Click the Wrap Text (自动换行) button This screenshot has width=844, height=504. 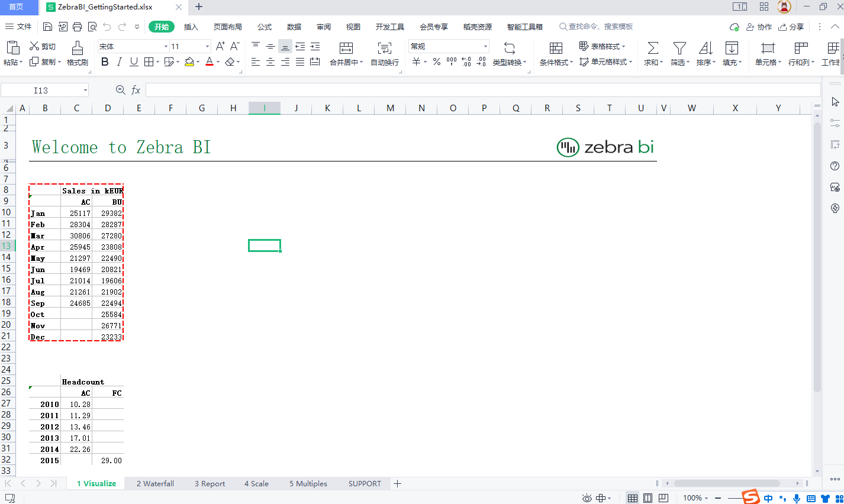[385, 53]
